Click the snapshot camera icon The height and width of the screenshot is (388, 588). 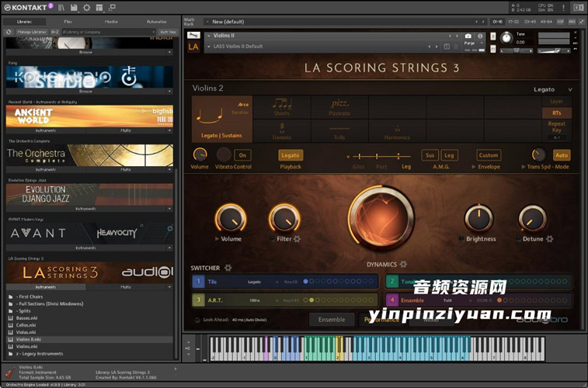[468, 36]
